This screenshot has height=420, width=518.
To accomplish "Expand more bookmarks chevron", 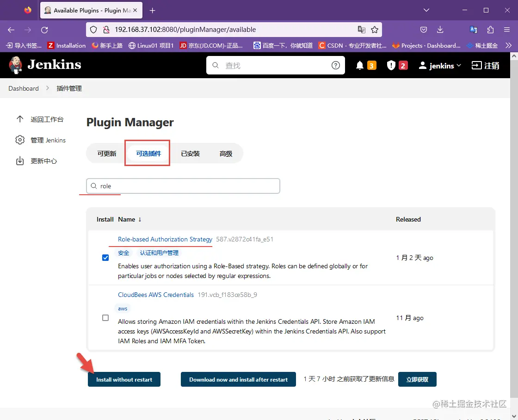I will tap(508, 46).
